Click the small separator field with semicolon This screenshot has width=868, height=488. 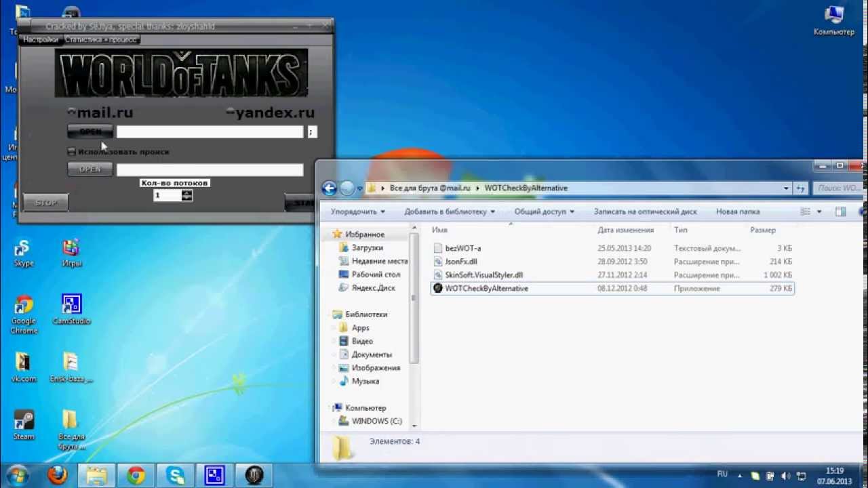tap(312, 132)
